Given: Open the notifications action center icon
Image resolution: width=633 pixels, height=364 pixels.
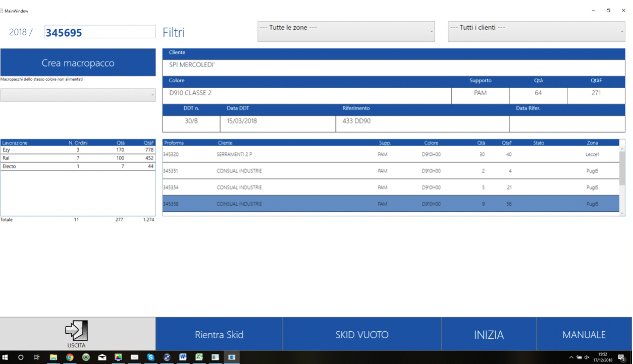Looking at the screenshot, I should [622, 357].
